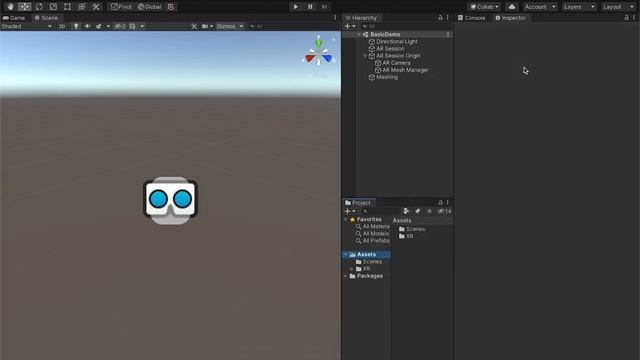Collapse the BasicDemo scene
Screen dimensions: 640x360
[x=359, y=35]
